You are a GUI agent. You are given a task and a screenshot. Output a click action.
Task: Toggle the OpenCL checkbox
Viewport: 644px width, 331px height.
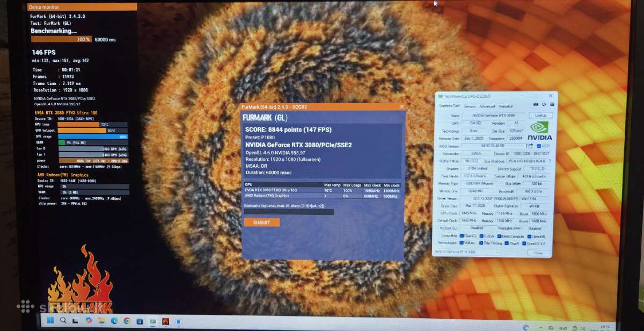(462, 236)
